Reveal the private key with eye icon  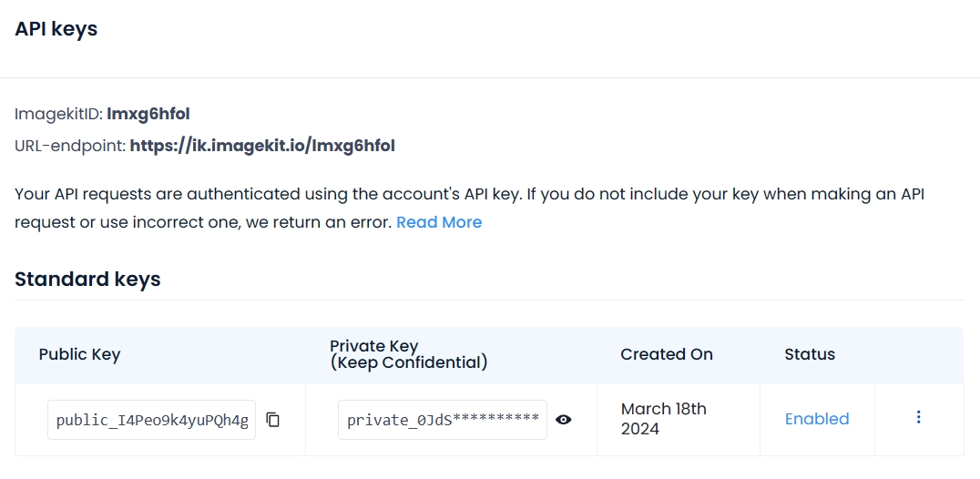pos(564,420)
